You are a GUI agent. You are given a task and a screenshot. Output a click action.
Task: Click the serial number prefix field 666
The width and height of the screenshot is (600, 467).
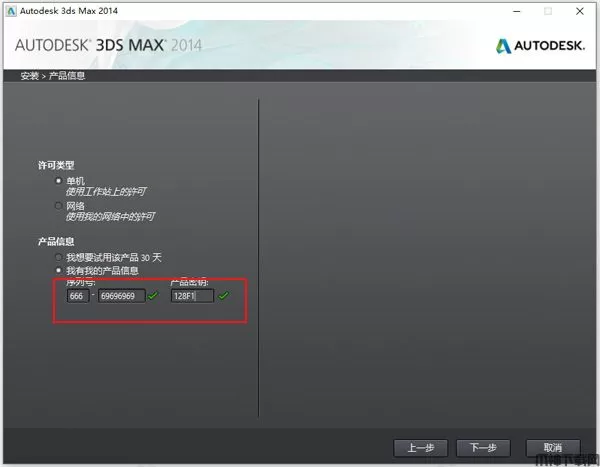(78, 296)
